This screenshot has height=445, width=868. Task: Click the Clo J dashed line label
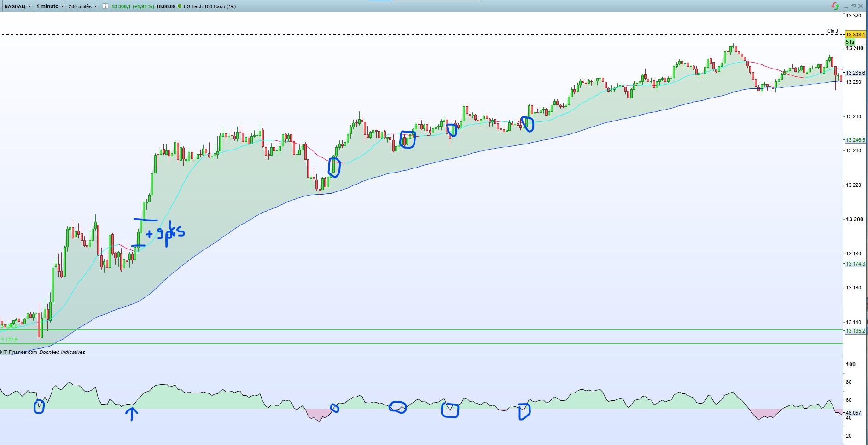(x=833, y=31)
